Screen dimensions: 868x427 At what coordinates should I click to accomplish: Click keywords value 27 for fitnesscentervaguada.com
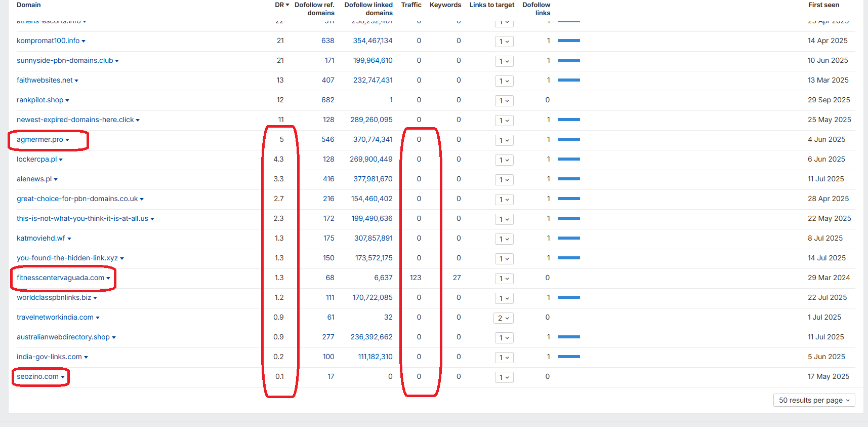click(457, 278)
